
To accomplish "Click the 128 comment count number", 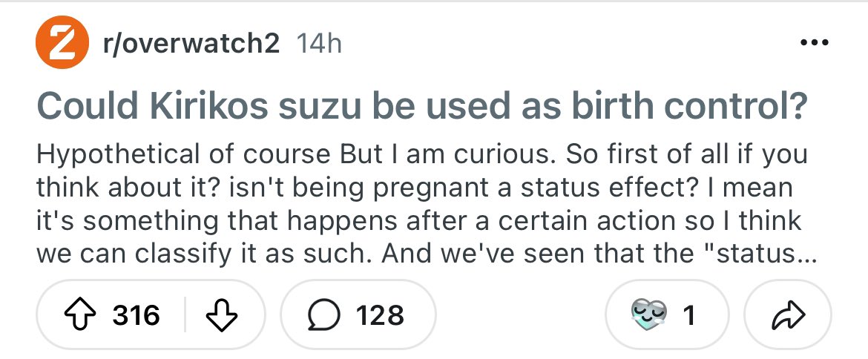I will 379,315.
